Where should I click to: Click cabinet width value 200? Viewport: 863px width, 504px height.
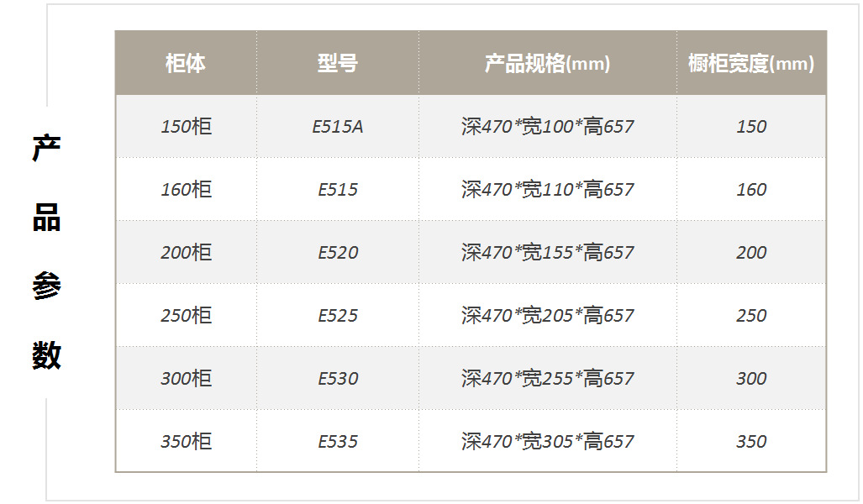(x=750, y=253)
